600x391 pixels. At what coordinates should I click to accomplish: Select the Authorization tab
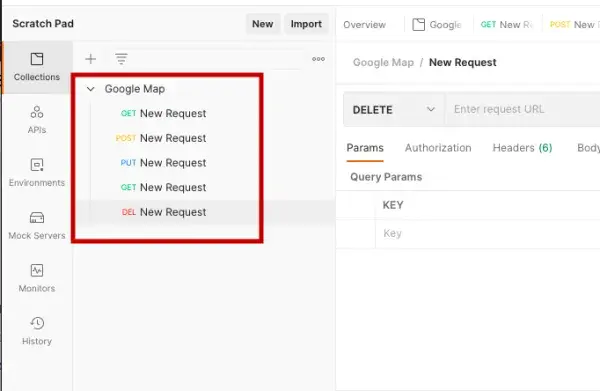point(438,148)
